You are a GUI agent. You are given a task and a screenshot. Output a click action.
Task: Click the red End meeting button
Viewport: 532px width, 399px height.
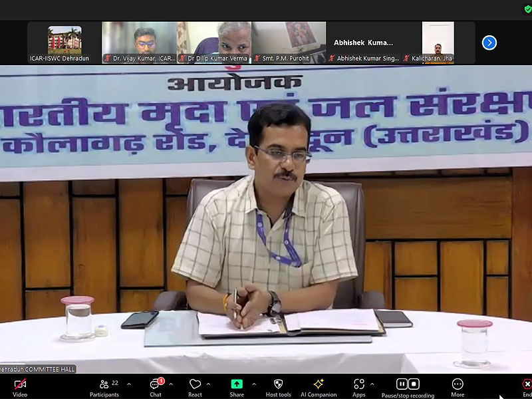point(527,384)
